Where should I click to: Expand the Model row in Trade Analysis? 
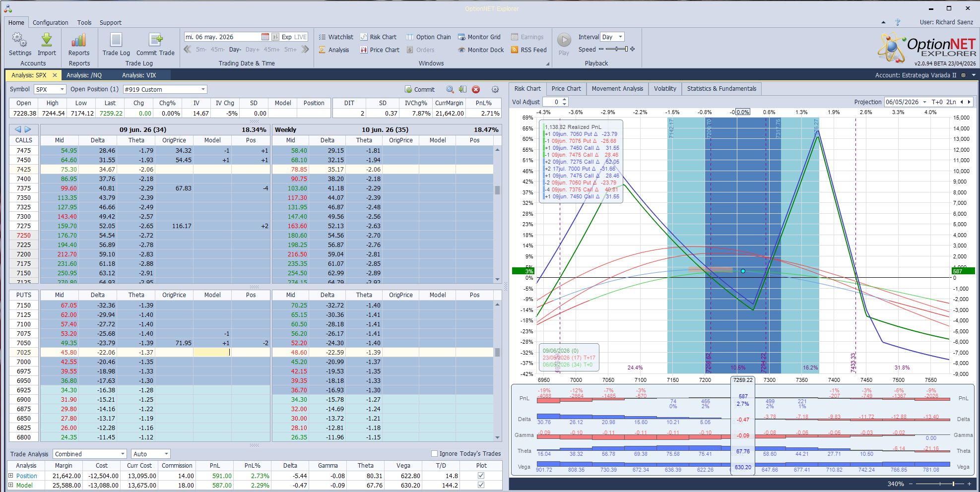(10, 485)
